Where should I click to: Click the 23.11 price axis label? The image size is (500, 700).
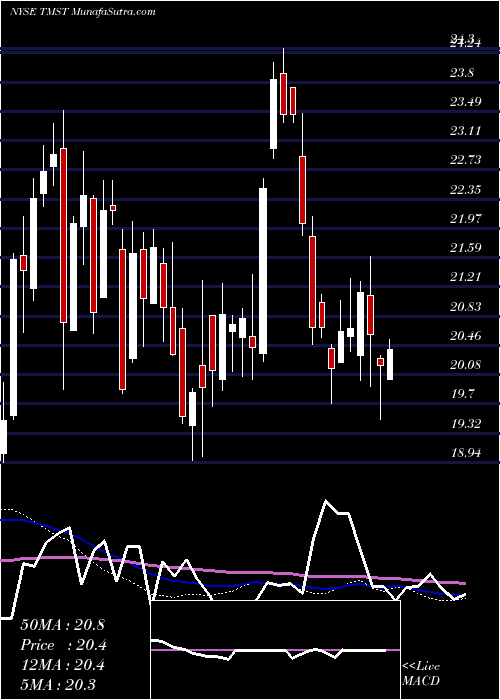coord(465,131)
